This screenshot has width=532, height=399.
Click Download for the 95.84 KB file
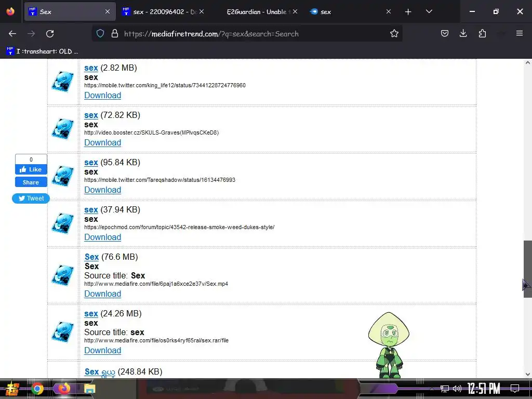tap(102, 190)
